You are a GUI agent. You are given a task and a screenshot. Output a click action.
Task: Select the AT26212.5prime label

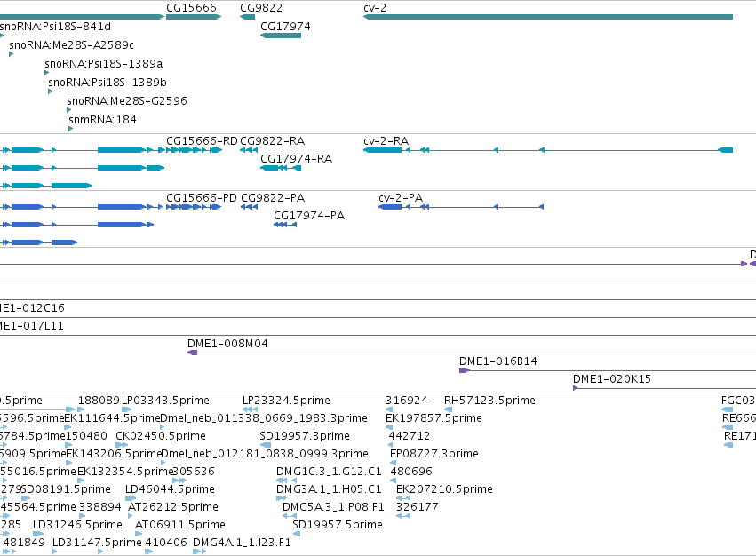click(x=173, y=507)
